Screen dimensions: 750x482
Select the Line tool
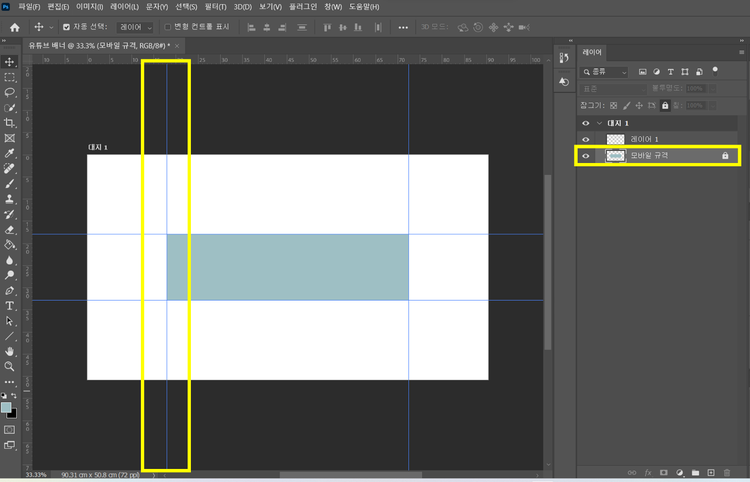point(10,336)
